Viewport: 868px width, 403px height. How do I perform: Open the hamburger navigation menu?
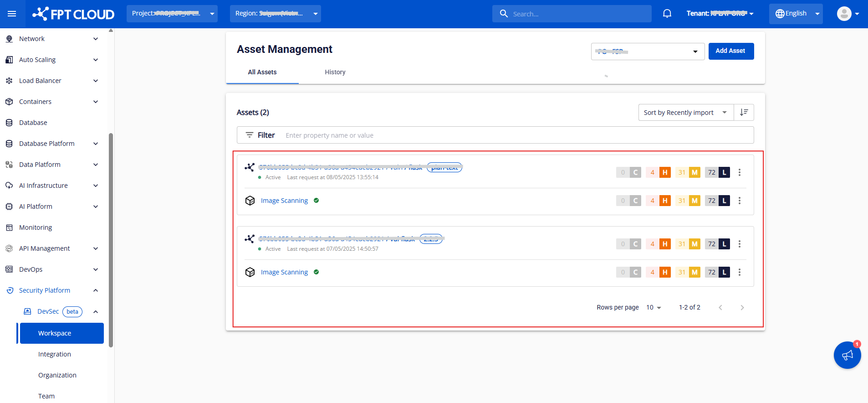[x=12, y=14]
